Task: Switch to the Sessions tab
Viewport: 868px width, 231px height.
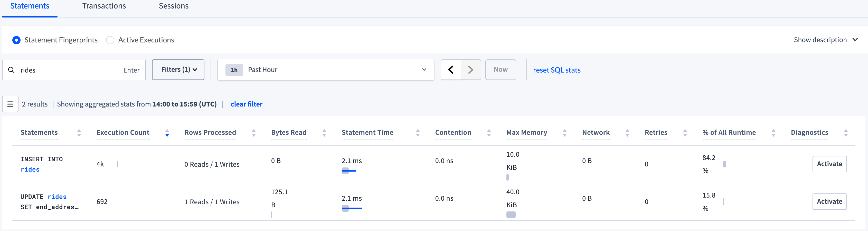Action: click(x=174, y=6)
